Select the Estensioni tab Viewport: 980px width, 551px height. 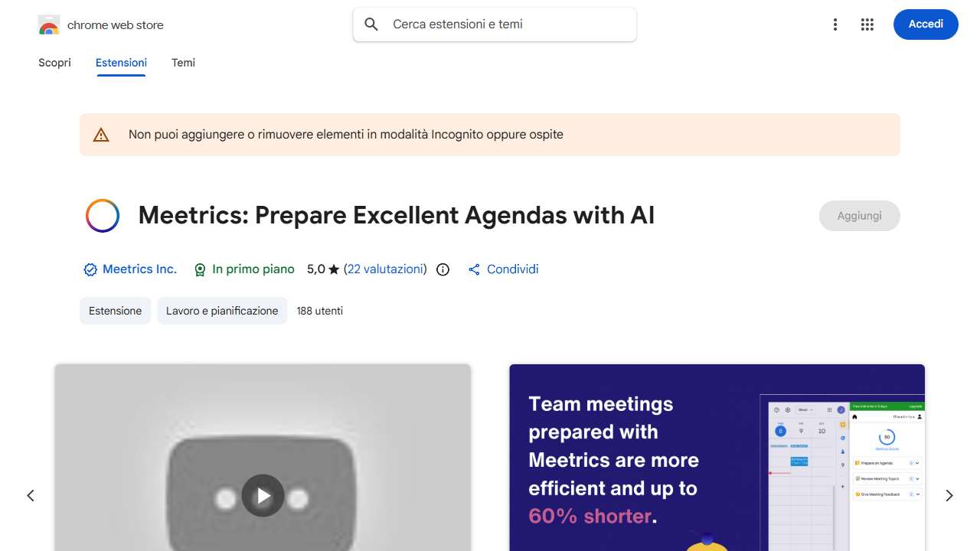tap(121, 63)
